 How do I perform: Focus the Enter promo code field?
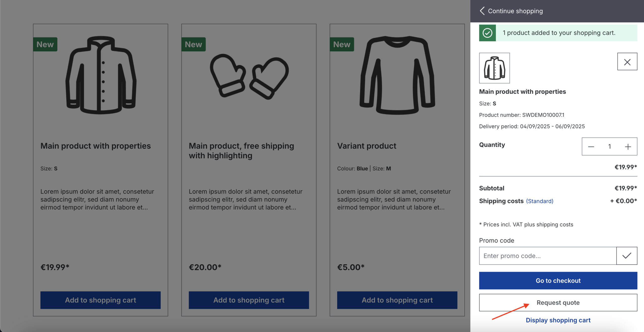[x=547, y=256]
